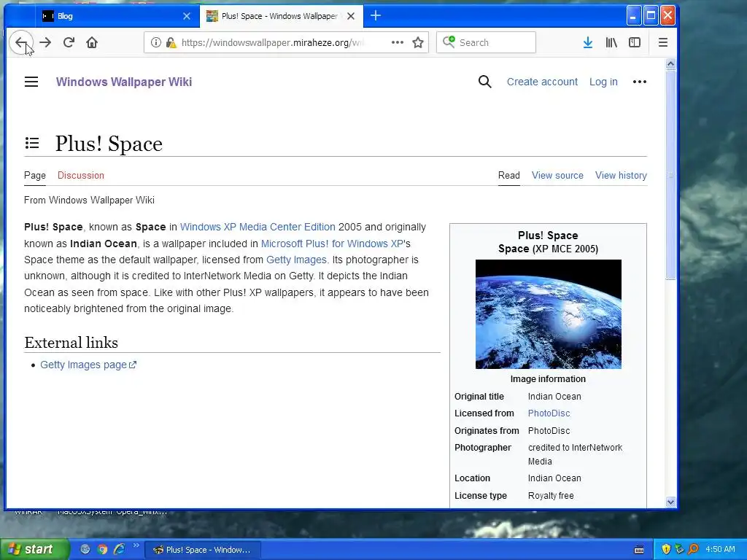Open the on-screen keyboard tray icon
The image size is (747, 560).
[639, 550]
